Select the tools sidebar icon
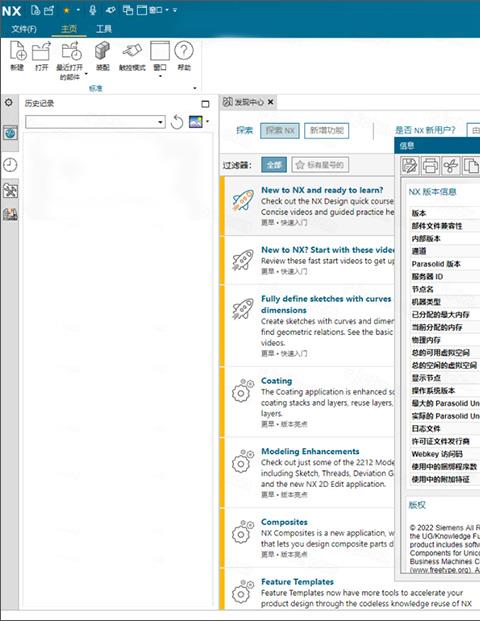Screen dimensions: 480x621 click(10, 191)
